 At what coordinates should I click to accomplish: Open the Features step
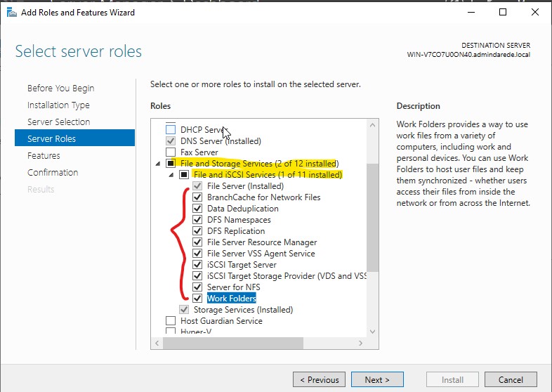(x=44, y=156)
